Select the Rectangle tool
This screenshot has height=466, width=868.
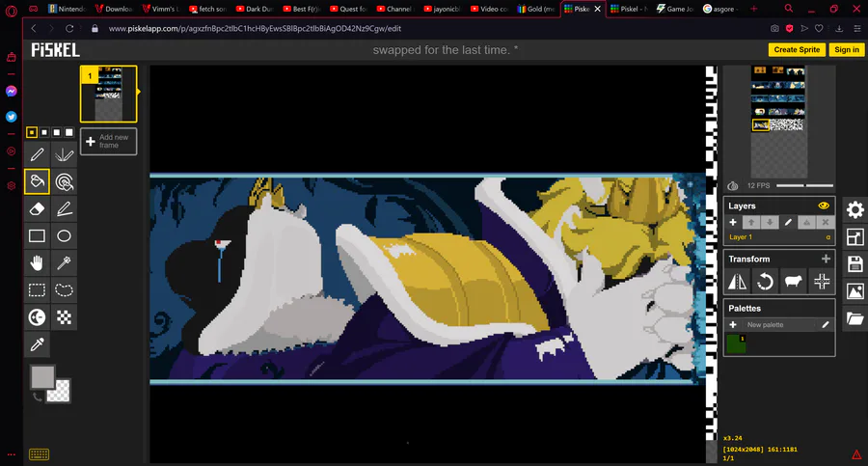[37, 236]
